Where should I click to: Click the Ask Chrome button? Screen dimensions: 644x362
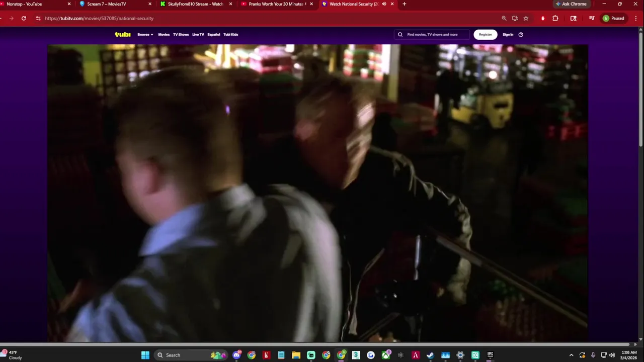coord(571,4)
